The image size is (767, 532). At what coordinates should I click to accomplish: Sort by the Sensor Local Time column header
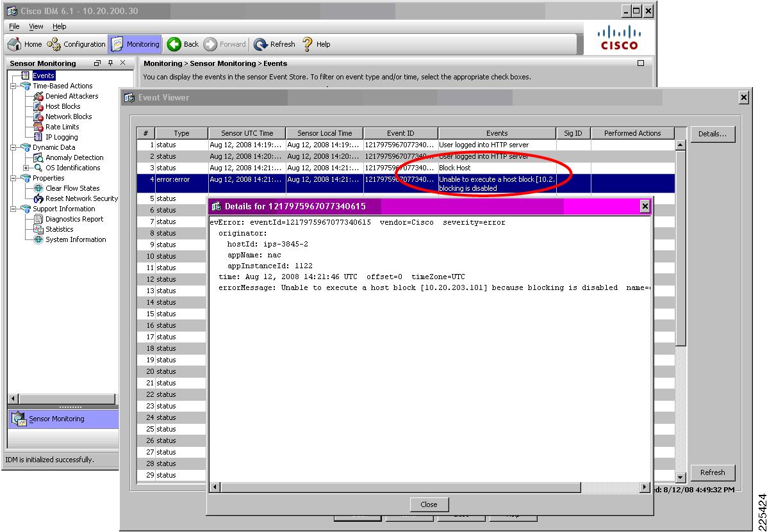tap(325, 133)
